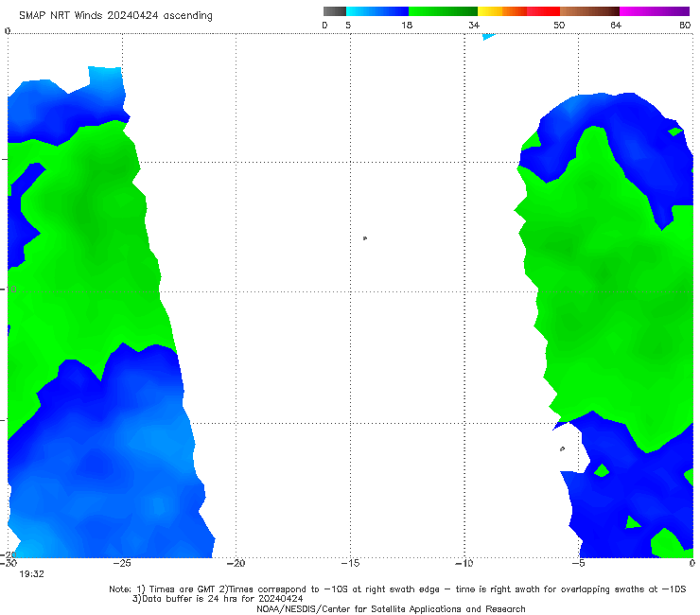Click the note 'Data buffer is 24 hrs for 20240424'

[x=218, y=599]
